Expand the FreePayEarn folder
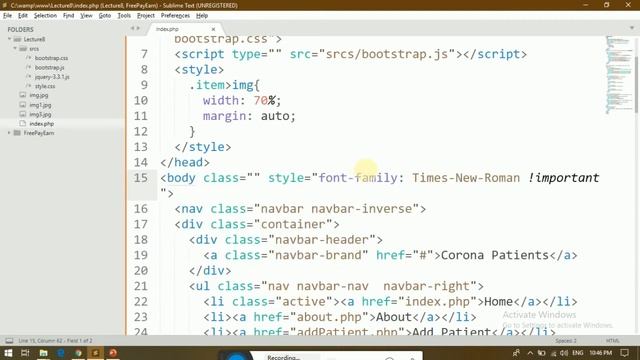 click(9, 133)
